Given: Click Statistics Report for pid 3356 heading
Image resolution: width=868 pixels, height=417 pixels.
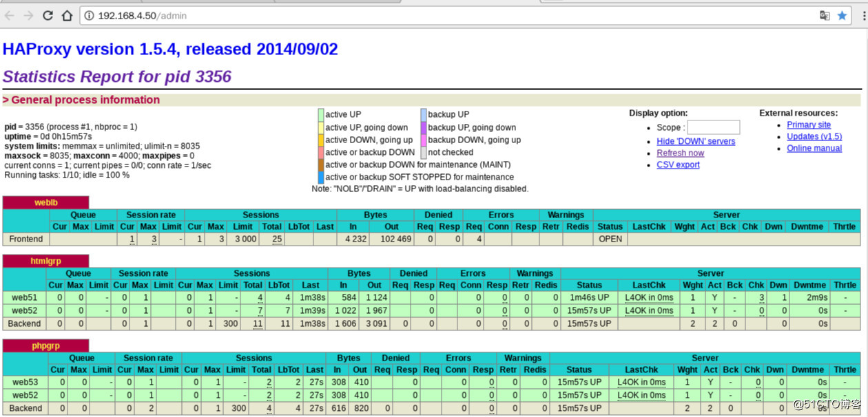Looking at the screenshot, I should pyautogui.click(x=117, y=76).
